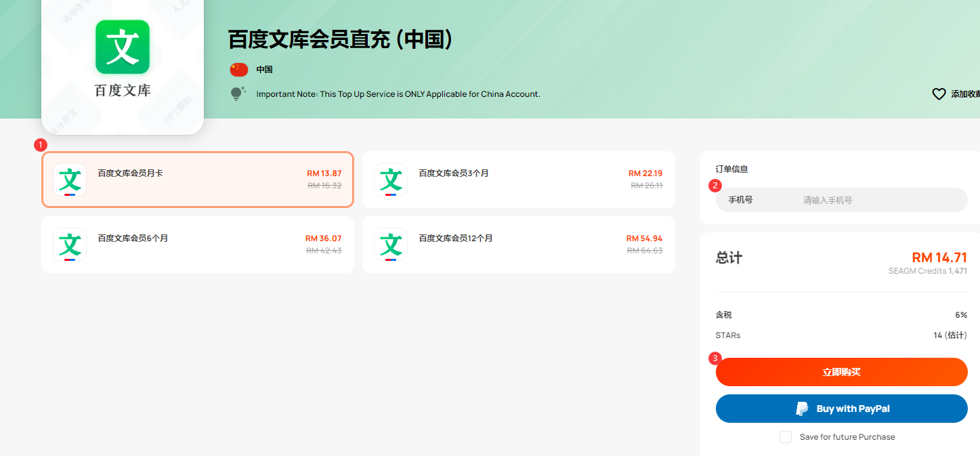The height and width of the screenshot is (456, 980).
Task: Click the PayPal logo icon
Action: (x=802, y=409)
